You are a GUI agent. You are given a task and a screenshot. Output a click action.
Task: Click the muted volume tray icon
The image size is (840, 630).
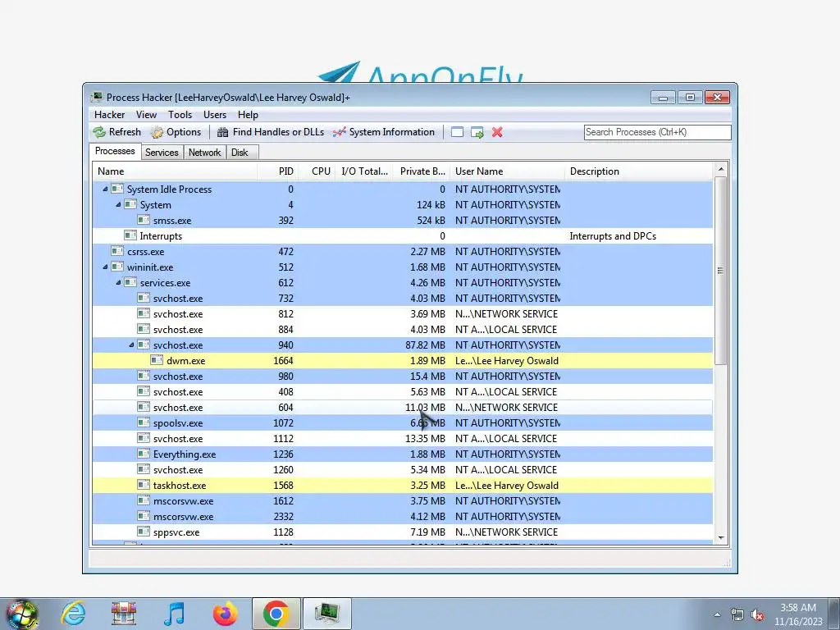click(x=757, y=615)
